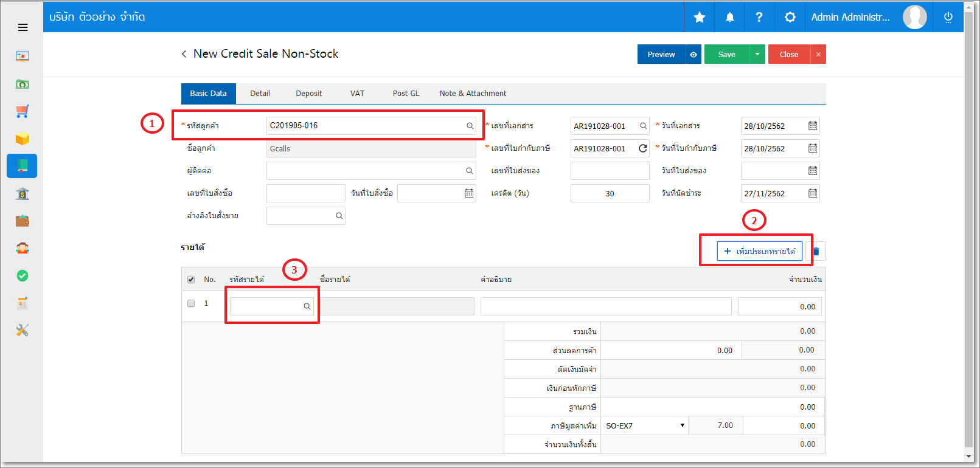Toggle the header select-all checkbox
The height and width of the screenshot is (468, 980).
pyautogui.click(x=191, y=280)
